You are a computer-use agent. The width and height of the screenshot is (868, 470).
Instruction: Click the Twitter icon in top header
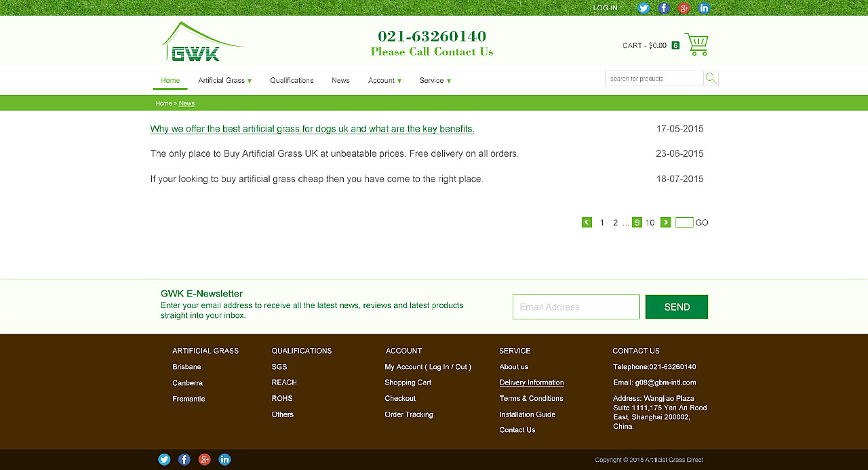pyautogui.click(x=643, y=8)
